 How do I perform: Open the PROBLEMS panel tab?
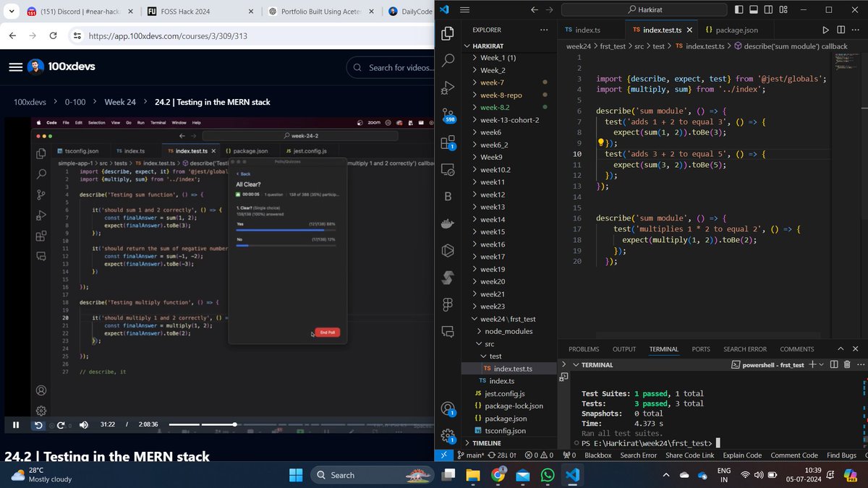[x=584, y=349]
